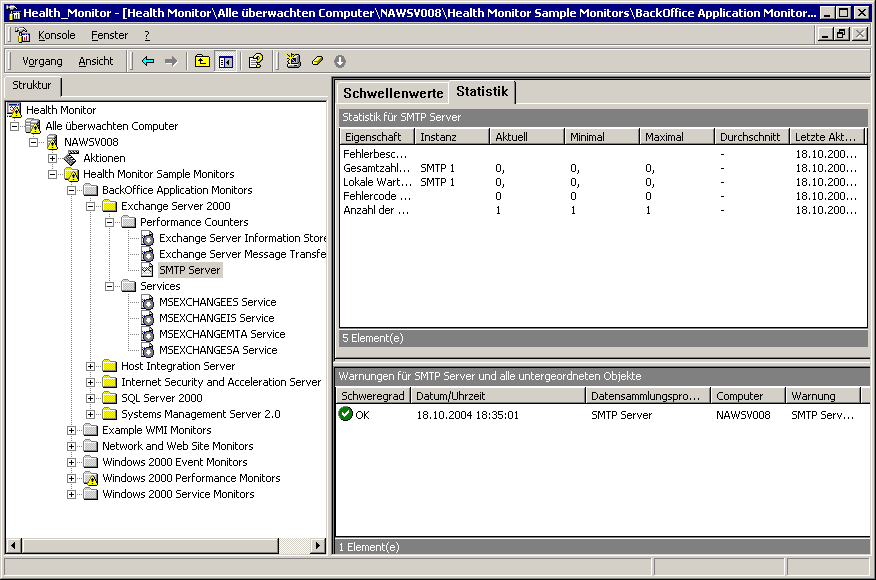Sort warnings by Datum/Uhrzeit column header

(498, 396)
